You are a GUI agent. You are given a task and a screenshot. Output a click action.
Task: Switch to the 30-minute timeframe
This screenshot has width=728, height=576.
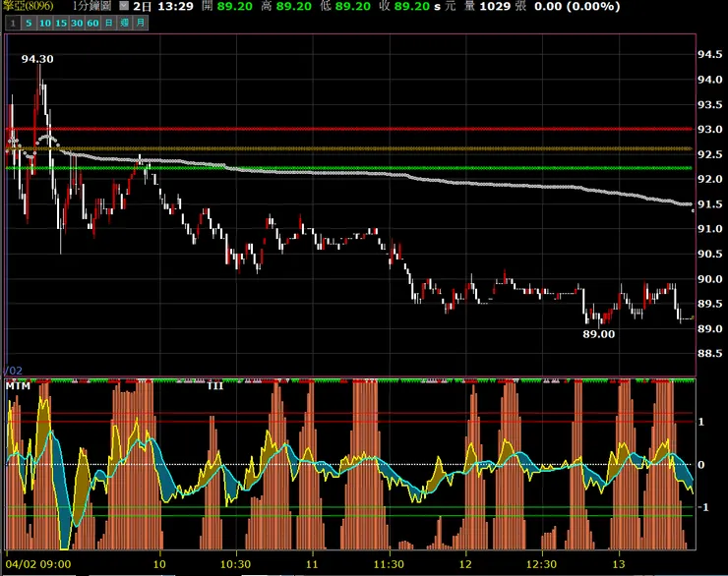[x=77, y=23]
